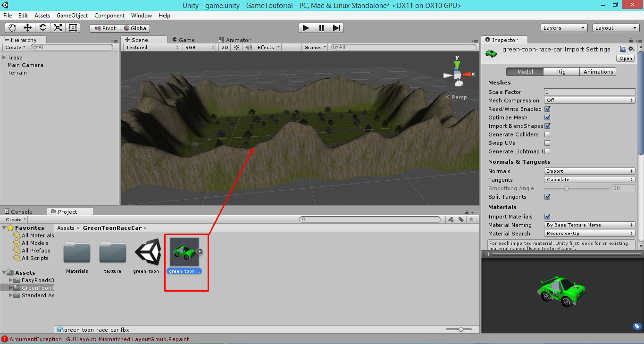This screenshot has width=644, height=344.
Task: Select the Hand tool
Action: pos(12,28)
